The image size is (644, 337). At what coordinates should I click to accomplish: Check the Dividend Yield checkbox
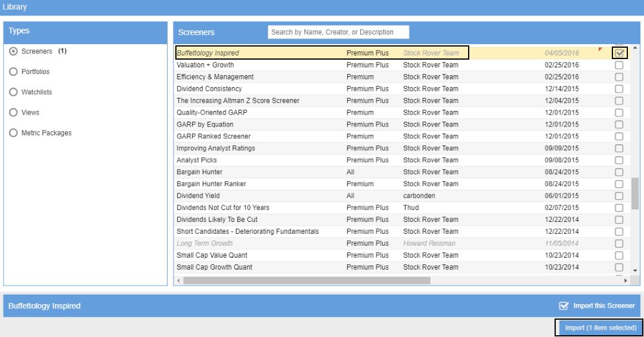[619, 196]
